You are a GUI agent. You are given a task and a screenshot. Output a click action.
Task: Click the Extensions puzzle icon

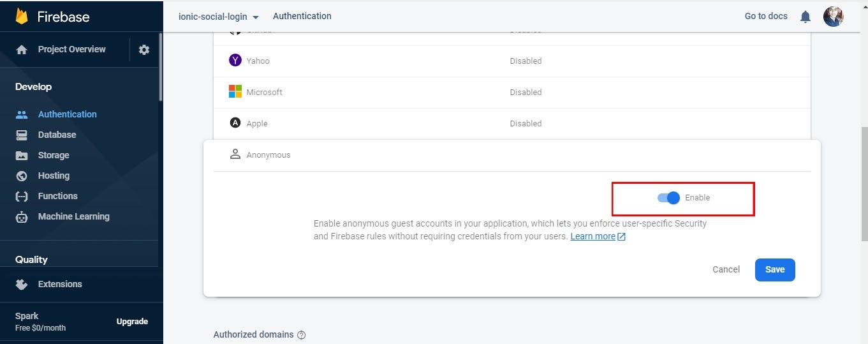(22, 284)
